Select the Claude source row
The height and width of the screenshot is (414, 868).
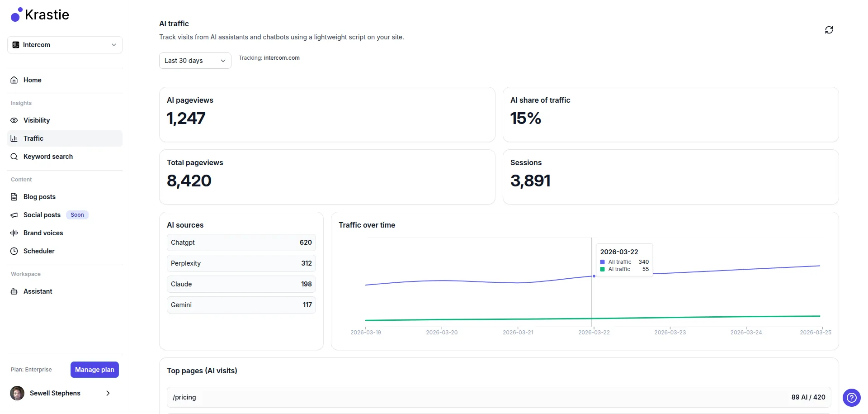(241, 284)
